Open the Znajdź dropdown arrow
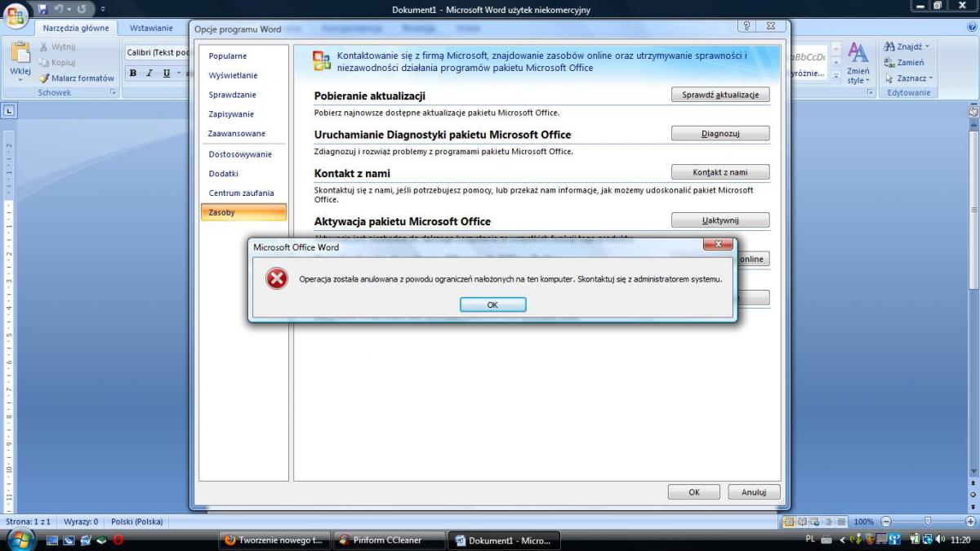The height and width of the screenshot is (551, 980). point(927,47)
